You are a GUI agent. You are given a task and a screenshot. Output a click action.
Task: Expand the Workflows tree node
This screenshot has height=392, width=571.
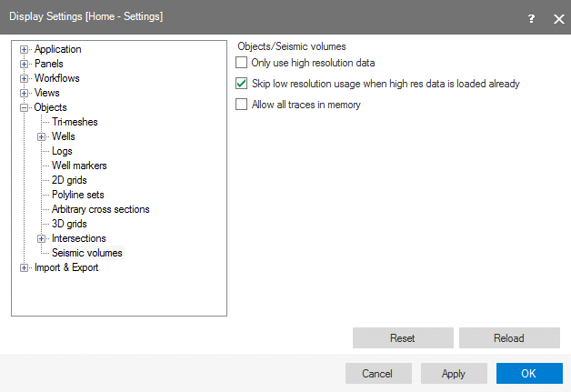25,78
